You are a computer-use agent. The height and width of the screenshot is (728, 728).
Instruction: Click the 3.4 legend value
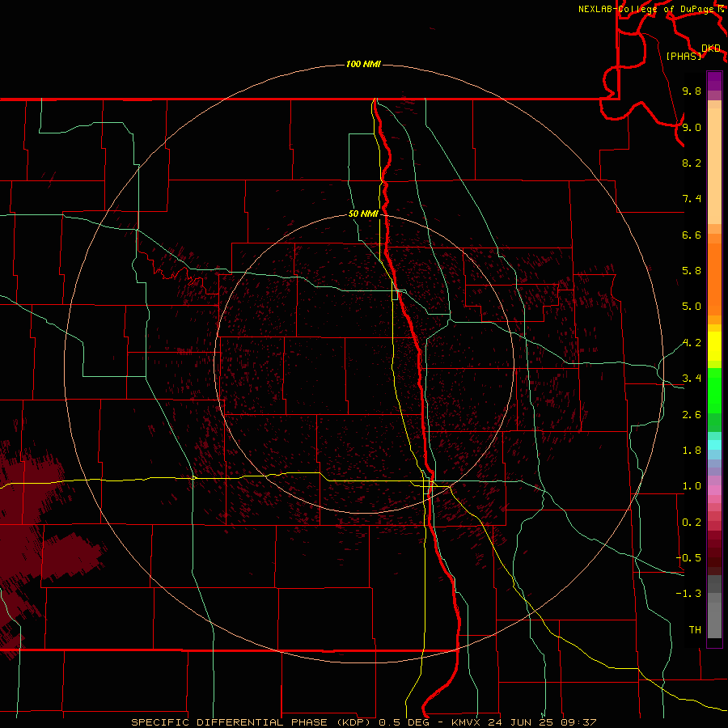click(692, 379)
